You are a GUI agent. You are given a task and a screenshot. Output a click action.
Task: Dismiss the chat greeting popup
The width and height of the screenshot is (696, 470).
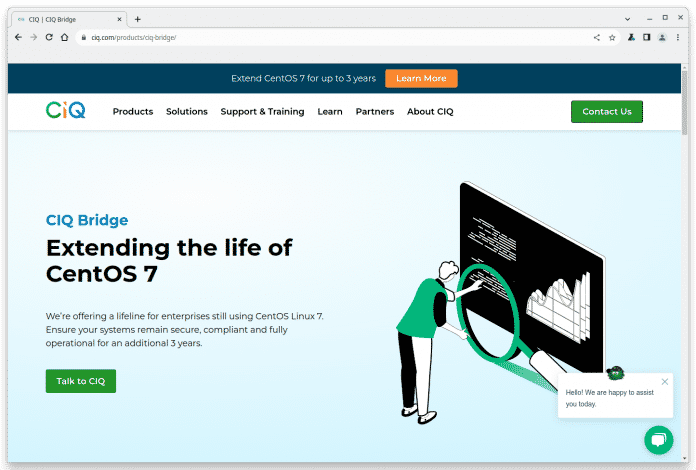pyautogui.click(x=665, y=381)
